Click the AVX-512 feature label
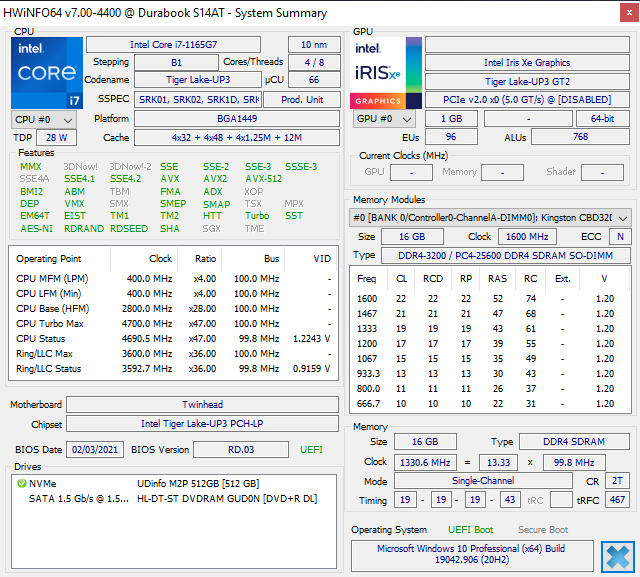This screenshot has width=640, height=577. [265, 179]
